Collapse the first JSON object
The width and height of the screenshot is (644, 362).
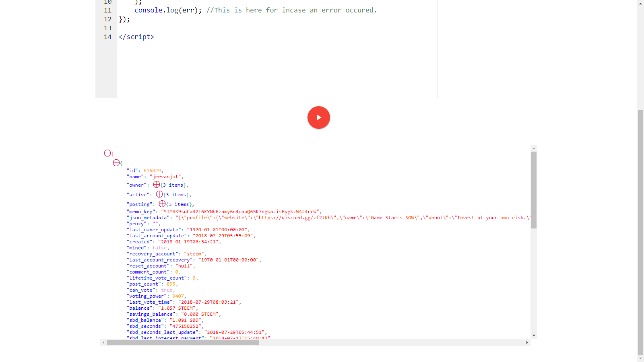tap(116, 163)
